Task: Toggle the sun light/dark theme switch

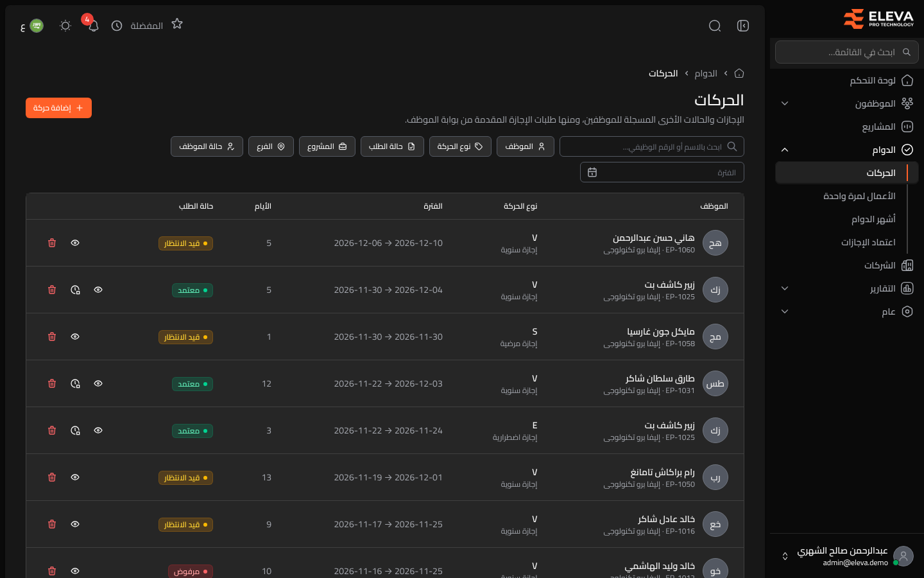Action: point(65,26)
